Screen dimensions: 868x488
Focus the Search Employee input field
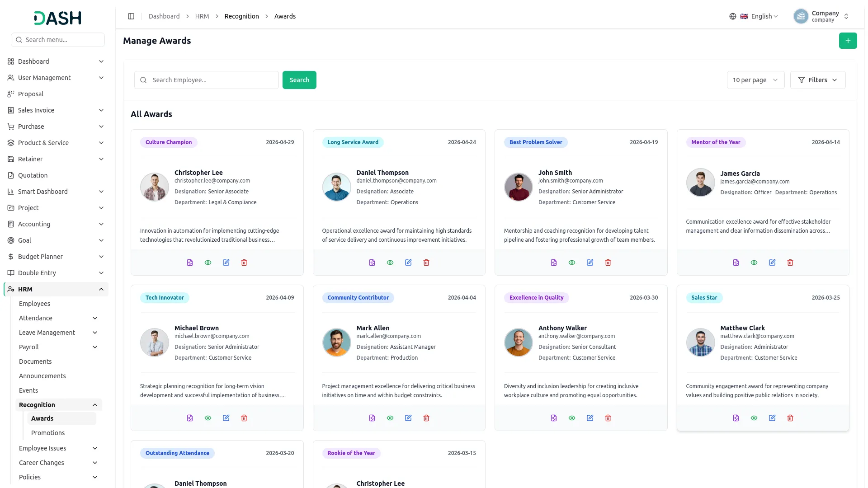click(x=207, y=80)
